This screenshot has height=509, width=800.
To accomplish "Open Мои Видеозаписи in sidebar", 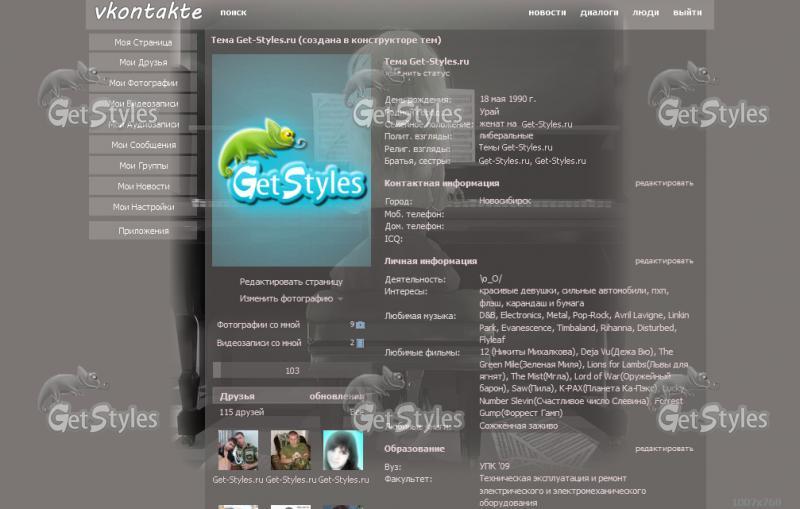I will pos(143,104).
